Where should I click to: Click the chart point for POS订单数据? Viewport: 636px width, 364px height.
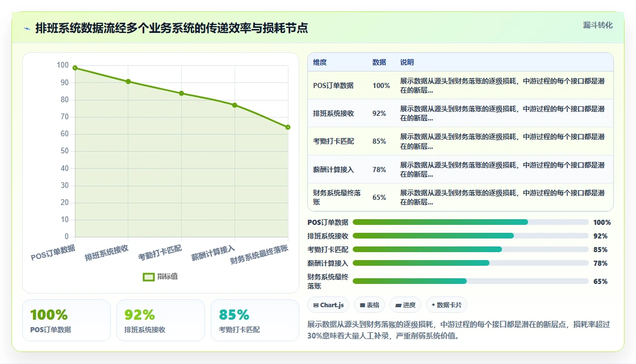[75, 68]
